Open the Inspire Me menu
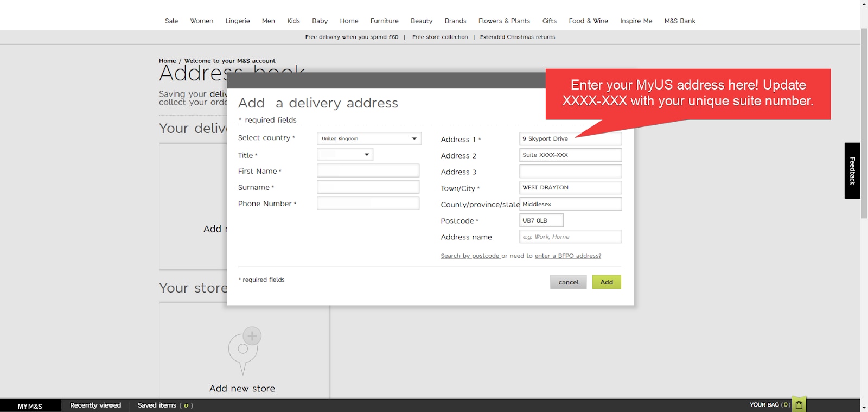 [x=636, y=21]
